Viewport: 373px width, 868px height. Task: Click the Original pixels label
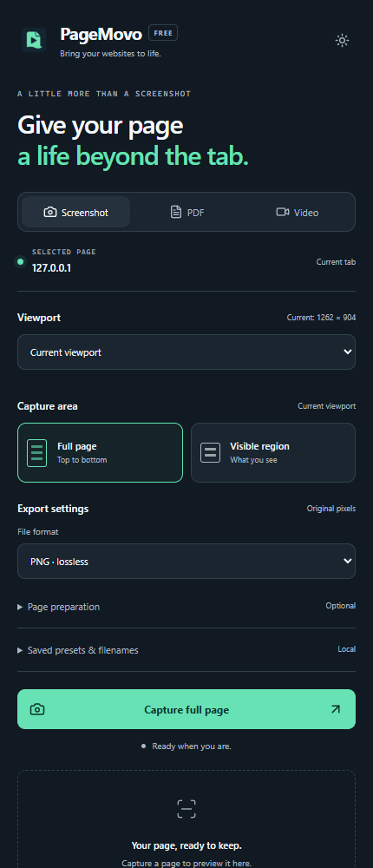(x=331, y=508)
